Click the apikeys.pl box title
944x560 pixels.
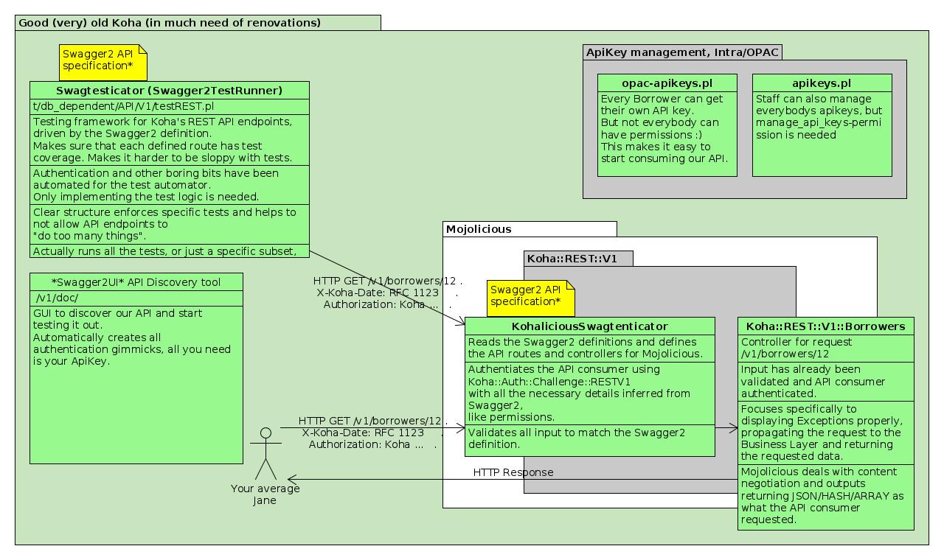point(822,83)
